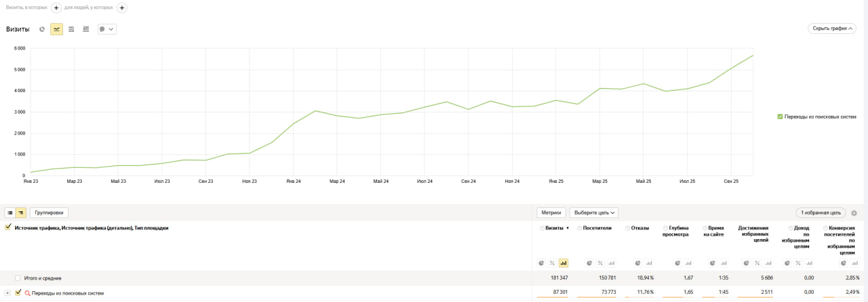
Task: Show the Визиты column as percentages
Action: pyautogui.click(x=552, y=263)
